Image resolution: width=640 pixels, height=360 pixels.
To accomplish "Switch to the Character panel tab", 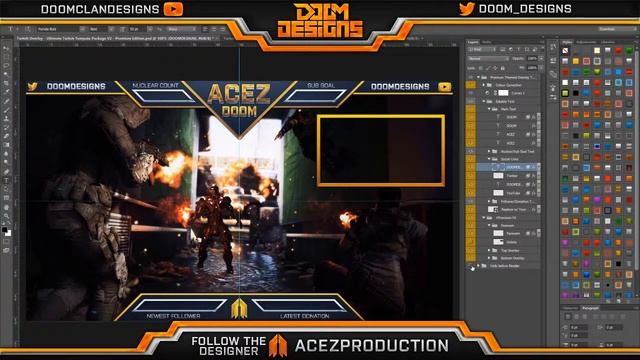I will click(x=570, y=308).
